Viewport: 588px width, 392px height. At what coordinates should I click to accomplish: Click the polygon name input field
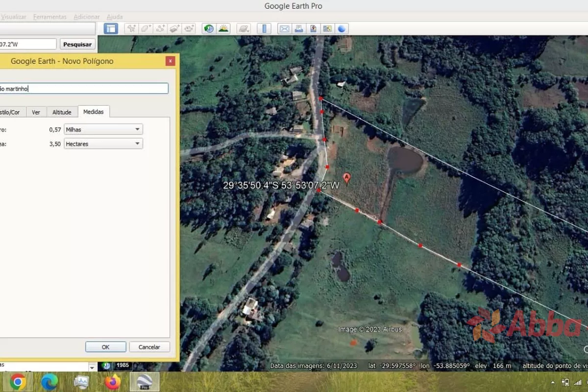(x=84, y=88)
